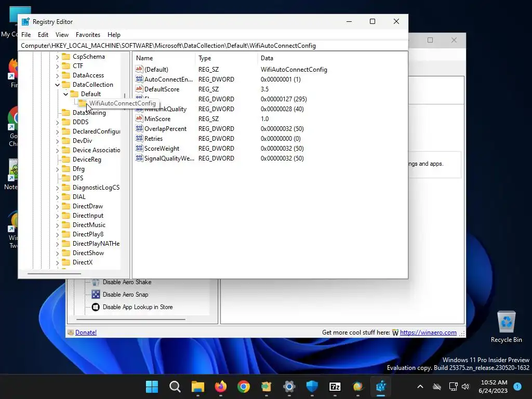This screenshot has width=532, height=399.
Task: Sort values by the Type column header
Action: tap(227, 58)
